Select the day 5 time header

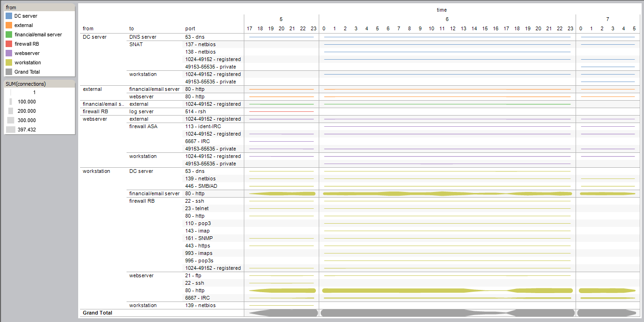[281, 19]
